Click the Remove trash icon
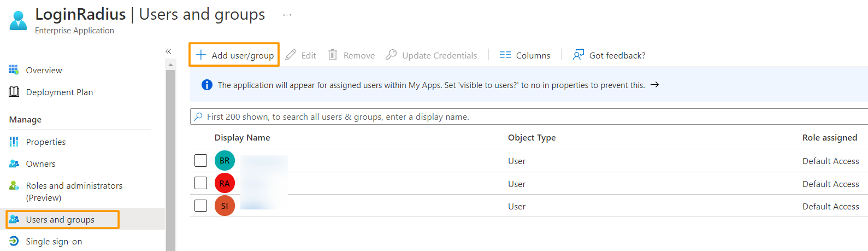 333,55
